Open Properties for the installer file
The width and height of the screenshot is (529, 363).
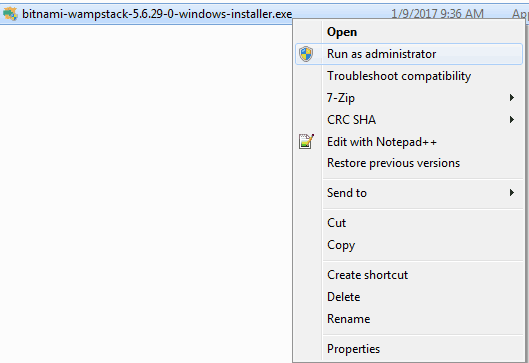click(x=409, y=349)
